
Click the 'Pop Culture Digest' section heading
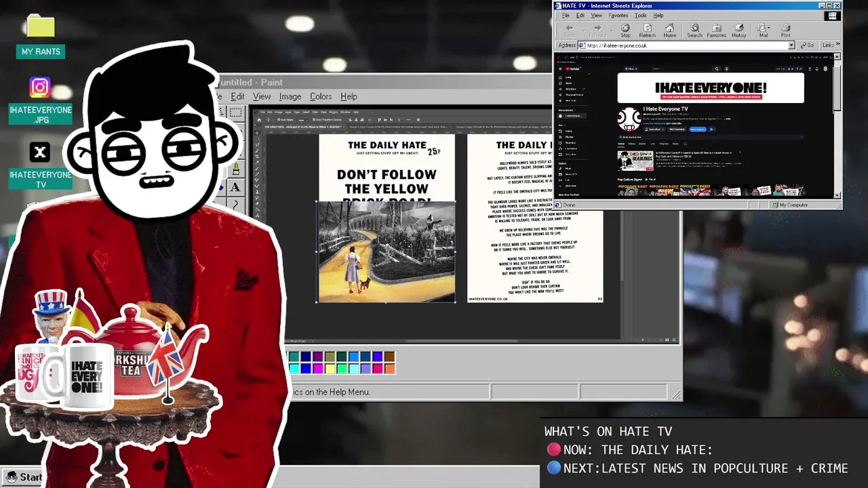pos(630,180)
